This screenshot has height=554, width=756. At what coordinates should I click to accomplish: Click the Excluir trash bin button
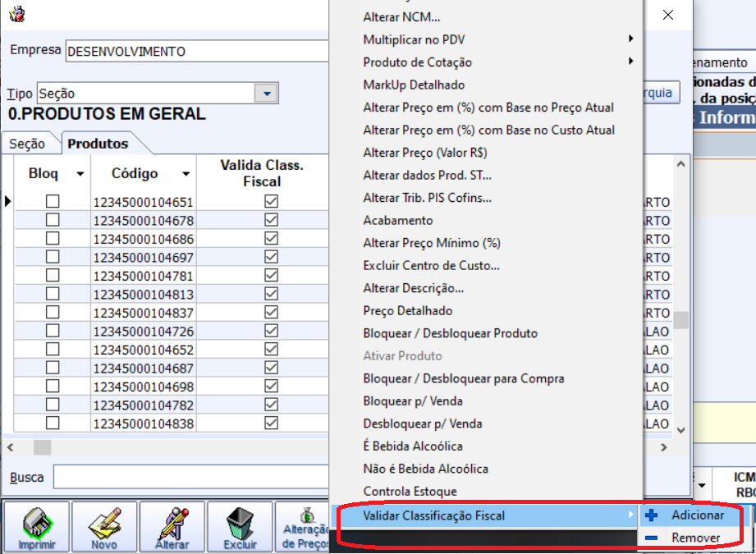coord(240,527)
